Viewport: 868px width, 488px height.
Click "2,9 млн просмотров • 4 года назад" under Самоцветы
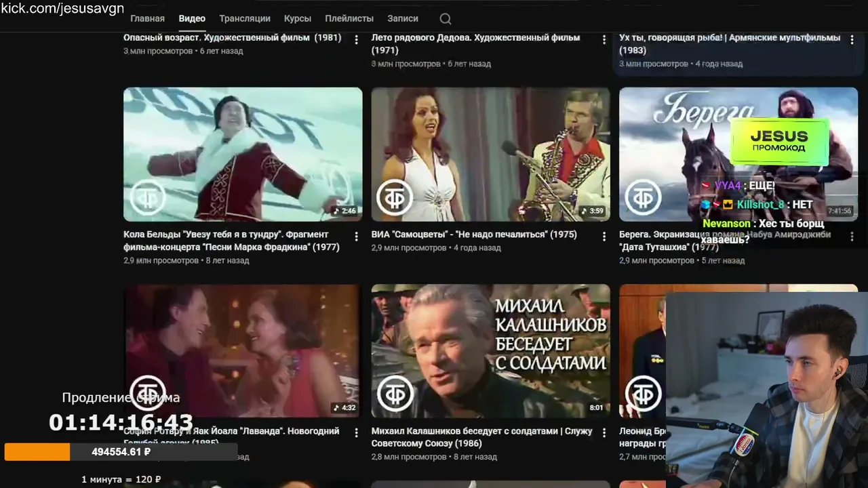coord(436,247)
